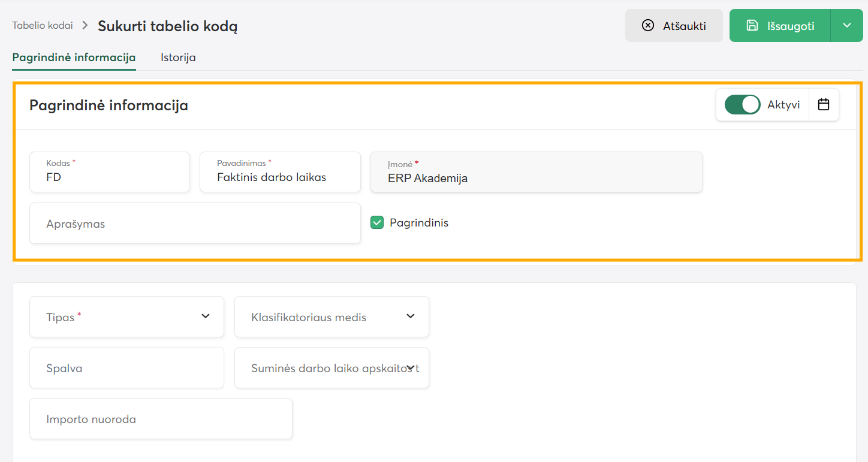Click the Kodas input field
Viewport: 868px width, 462px height.
110,172
